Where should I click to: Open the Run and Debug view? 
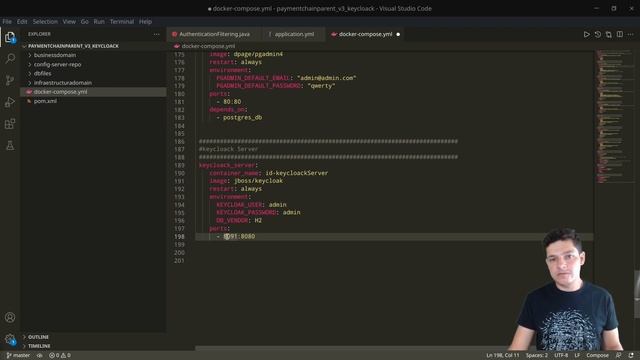[x=10, y=102]
